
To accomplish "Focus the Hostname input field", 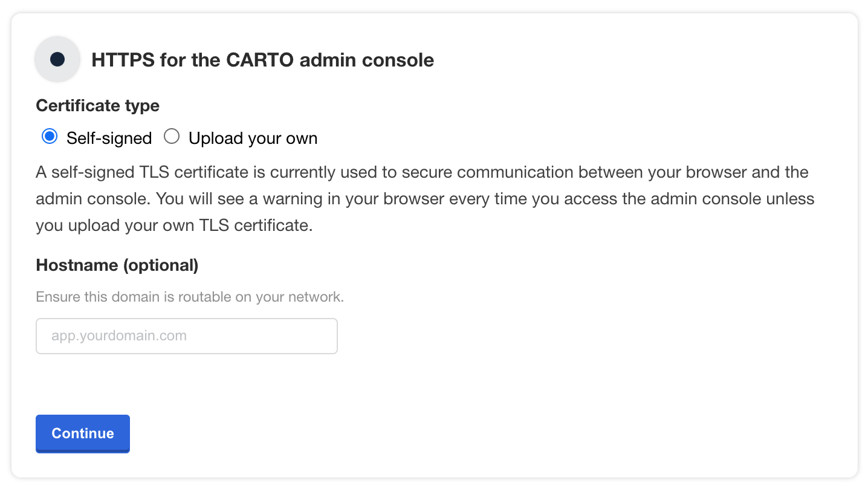I will pos(187,336).
